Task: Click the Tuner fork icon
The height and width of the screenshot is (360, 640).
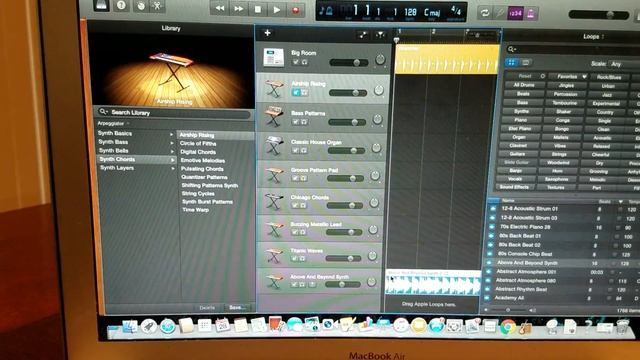Action: point(500,13)
